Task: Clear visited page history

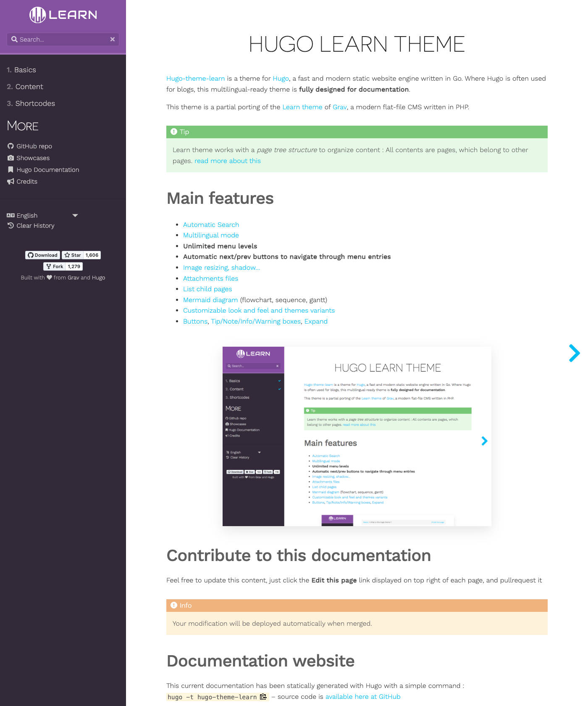Action: click(x=35, y=226)
